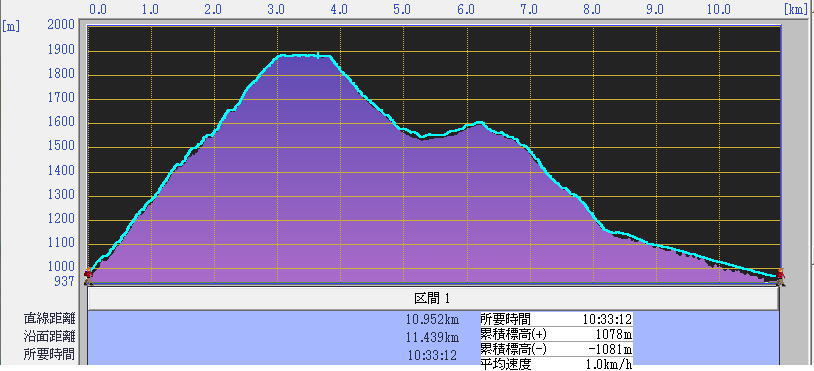
Task: Click the [m] unit label on vertical axis
Action: click(11, 26)
